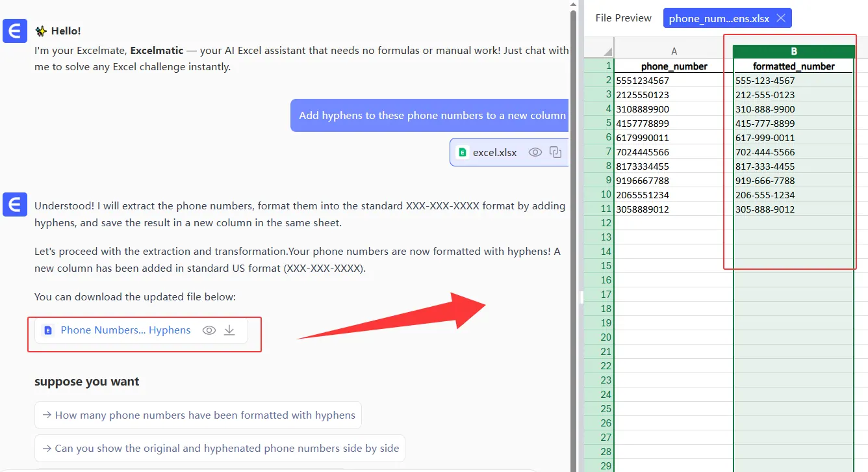Copy the excel.xlsx attachment
The width and height of the screenshot is (868, 472).
click(x=555, y=152)
